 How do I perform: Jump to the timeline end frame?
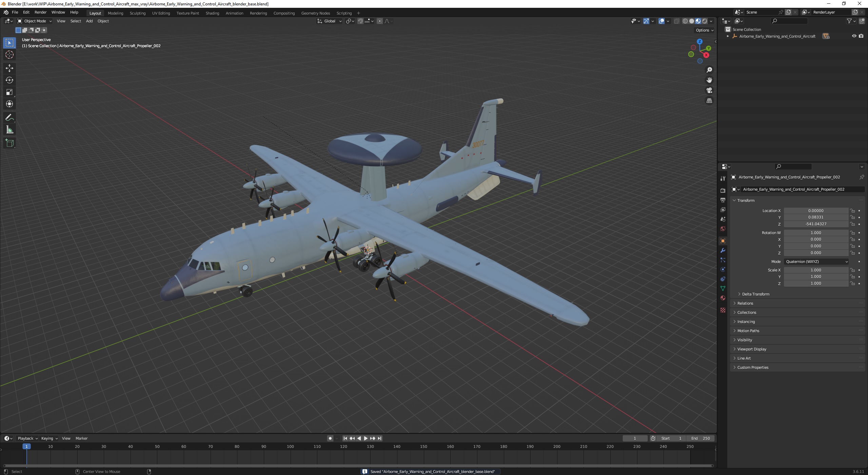coord(379,438)
